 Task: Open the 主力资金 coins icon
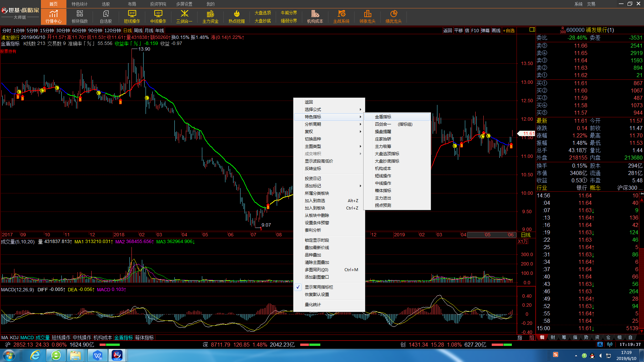coord(210,16)
